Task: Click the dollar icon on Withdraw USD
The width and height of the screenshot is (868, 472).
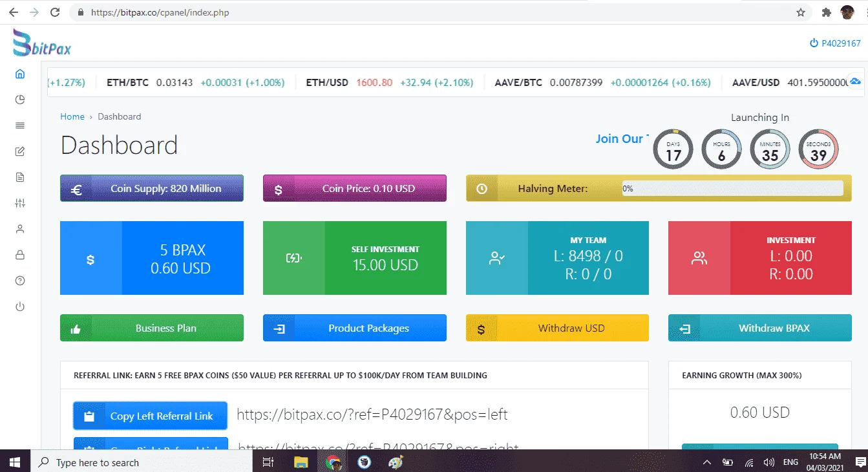Action: pyautogui.click(x=482, y=329)
